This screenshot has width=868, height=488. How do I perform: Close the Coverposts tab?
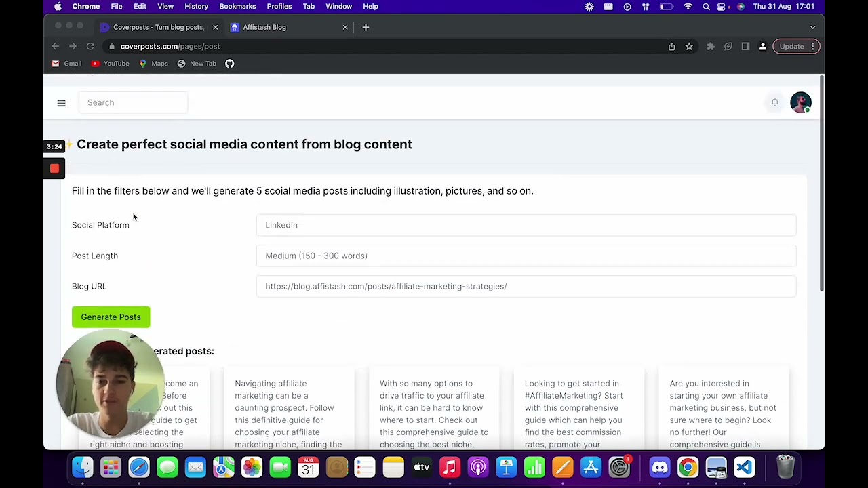coord(215,27)
